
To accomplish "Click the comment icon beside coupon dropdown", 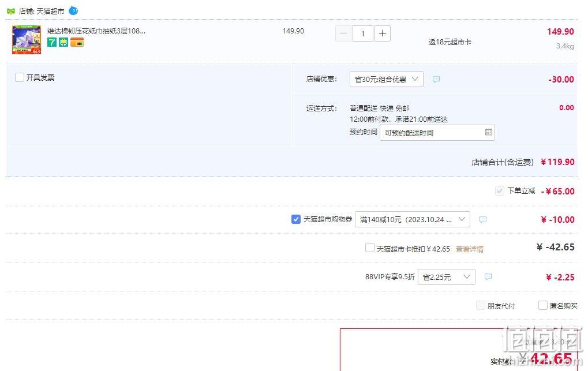I will (483, 219).
